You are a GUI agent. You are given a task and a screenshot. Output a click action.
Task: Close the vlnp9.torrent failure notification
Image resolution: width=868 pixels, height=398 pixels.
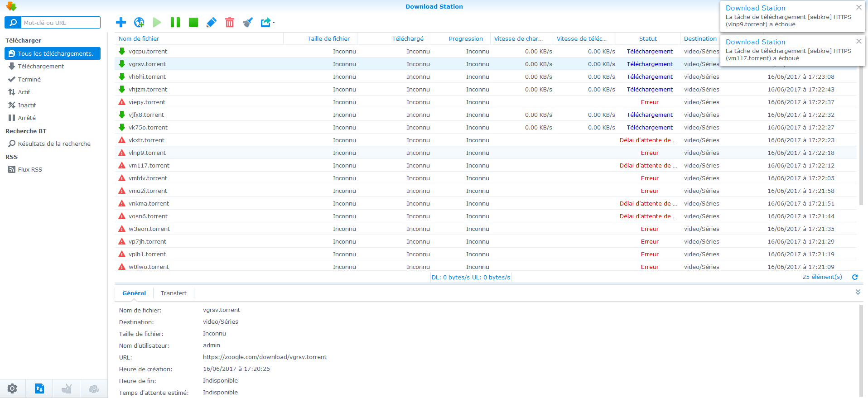(x=858, y=7)
